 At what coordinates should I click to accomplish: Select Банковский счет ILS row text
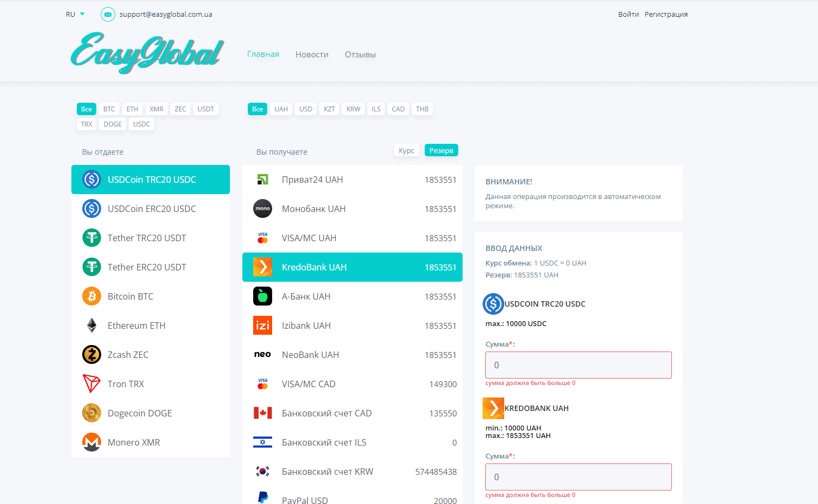coord(324,442)
